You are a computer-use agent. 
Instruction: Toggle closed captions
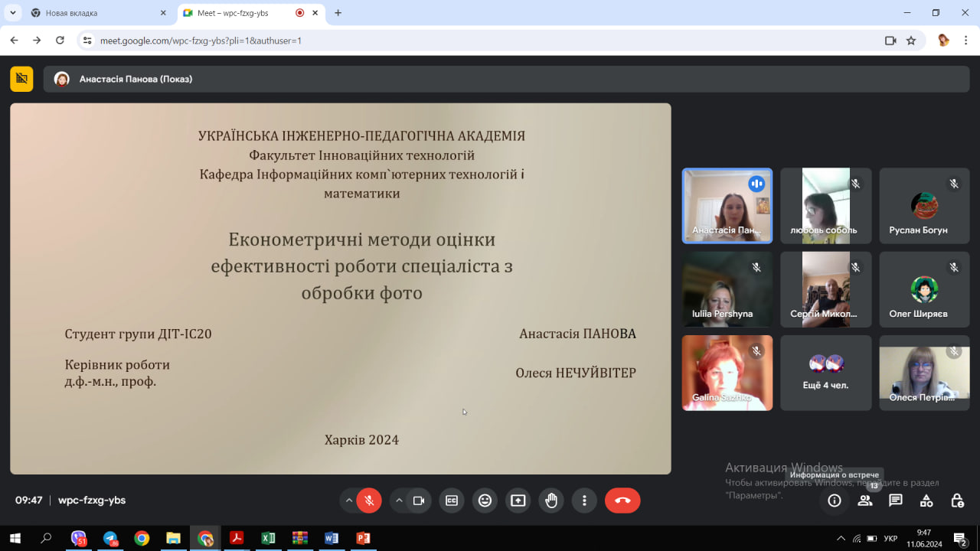[x=452, y=500]
